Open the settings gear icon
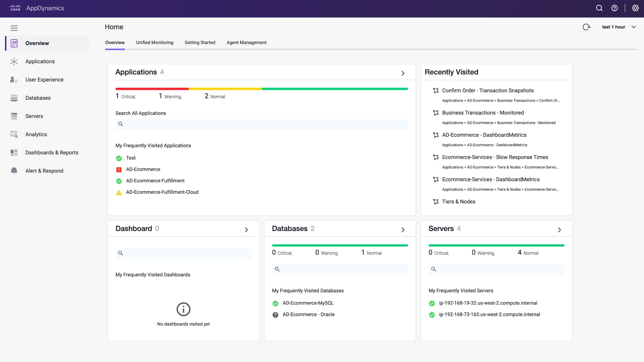The image size is (644, 362). (636, 8)
